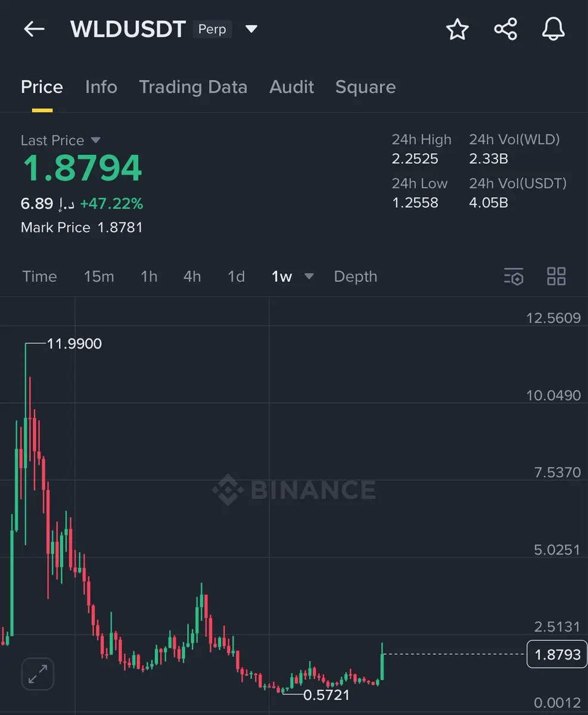Click the current price tag 1.8793
The height and width of the screenshot is (715, 588).
coord(557,654)
